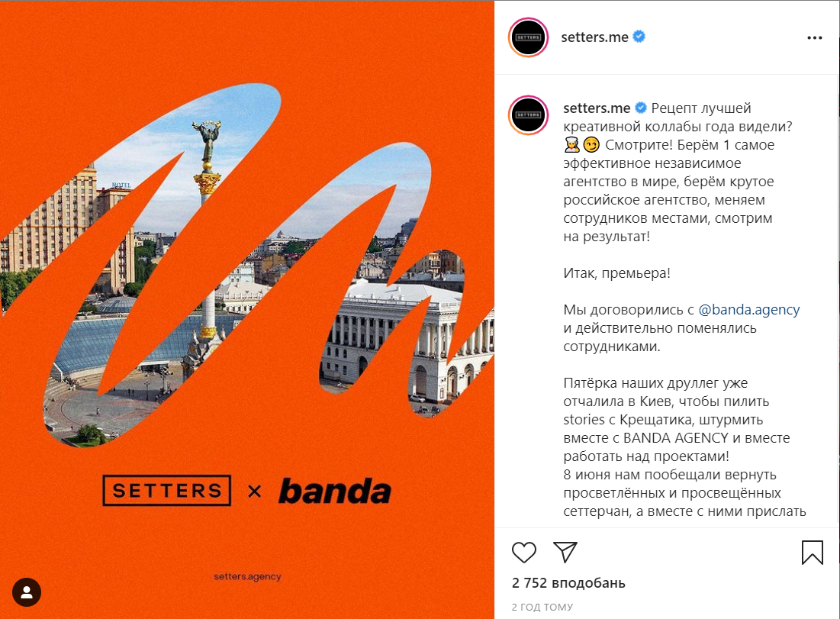The image size is (840, 619).
Task: View the 2 752 likes list
Action: 568,583
